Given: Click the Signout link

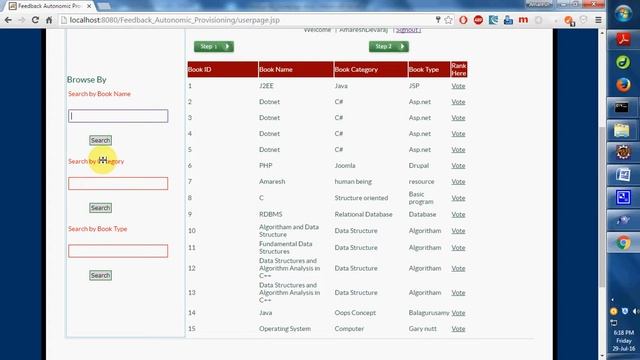Looking at the screenshot, I should pos(407,30).
